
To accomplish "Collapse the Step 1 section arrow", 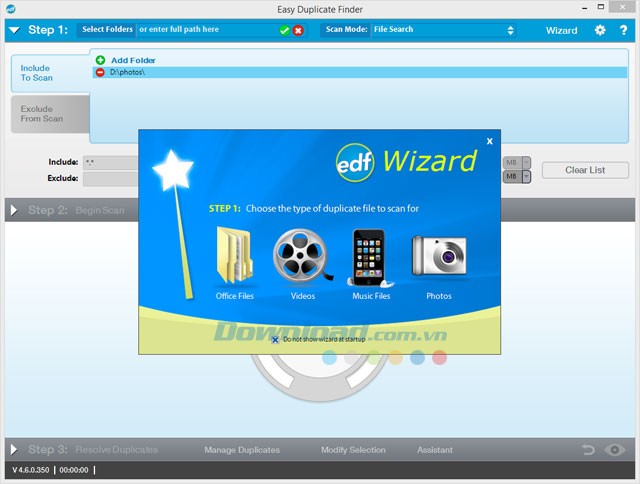I will pyautogui.click(x=14, y=30).
